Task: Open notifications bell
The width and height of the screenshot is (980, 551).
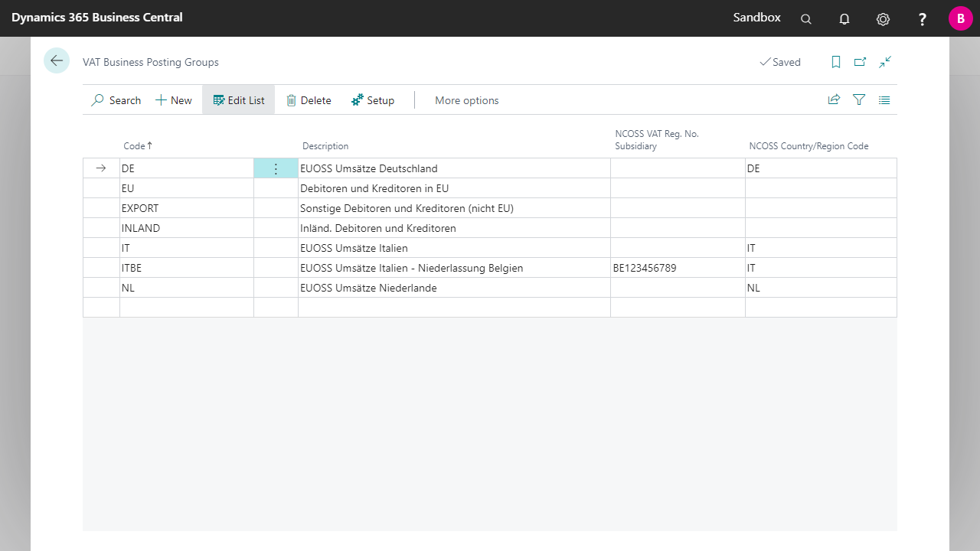Action: coord(844,19)
